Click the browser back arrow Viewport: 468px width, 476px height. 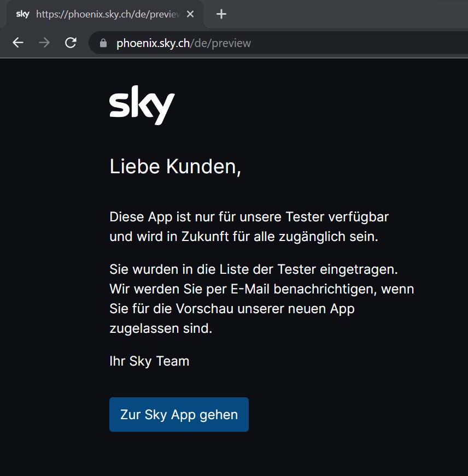tap(18, 43)
